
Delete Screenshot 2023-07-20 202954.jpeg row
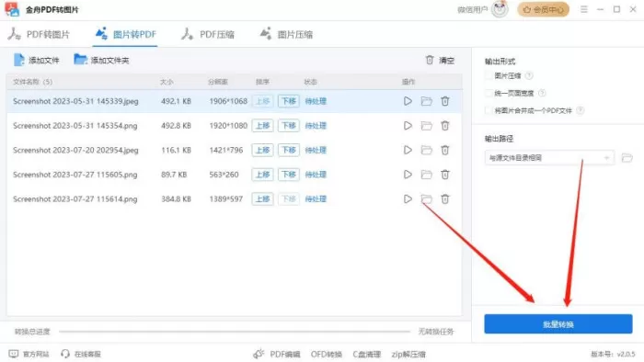tap(444, 150)
